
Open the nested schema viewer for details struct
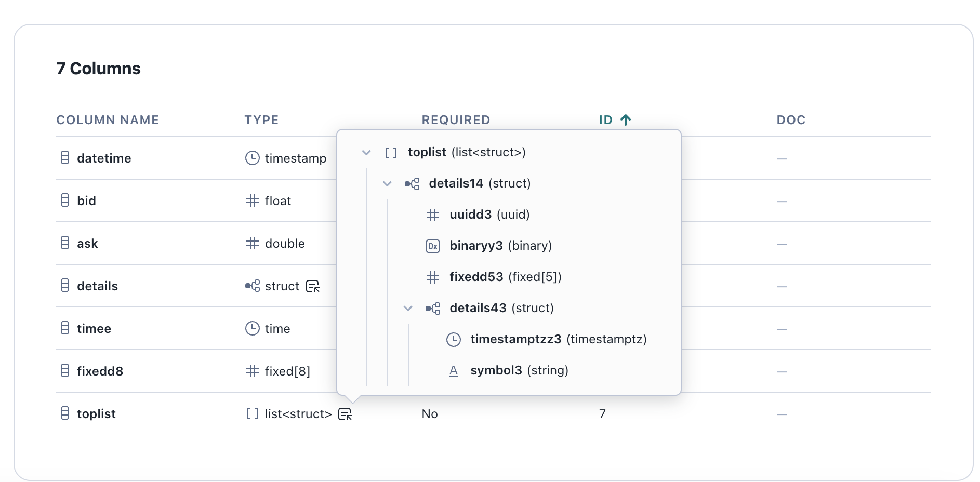[312, 286]
